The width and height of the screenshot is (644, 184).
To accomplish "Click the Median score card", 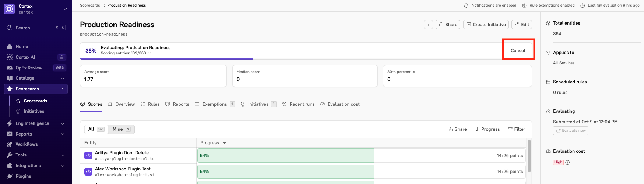I will [305, 76].
